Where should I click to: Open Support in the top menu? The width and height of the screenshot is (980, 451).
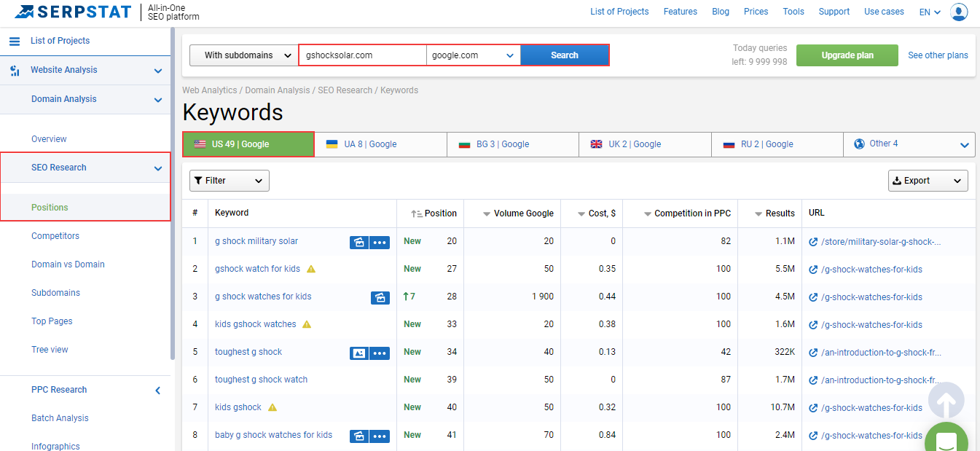pos(834,12)
